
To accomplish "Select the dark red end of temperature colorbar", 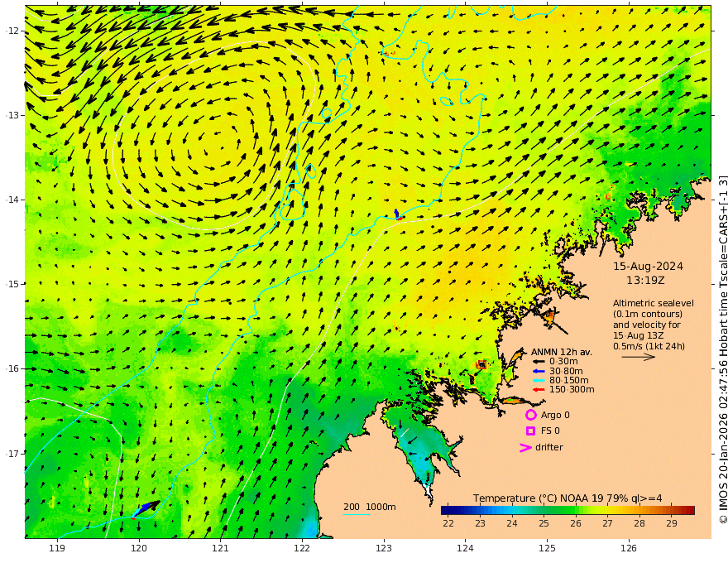I will pos(689,510).
